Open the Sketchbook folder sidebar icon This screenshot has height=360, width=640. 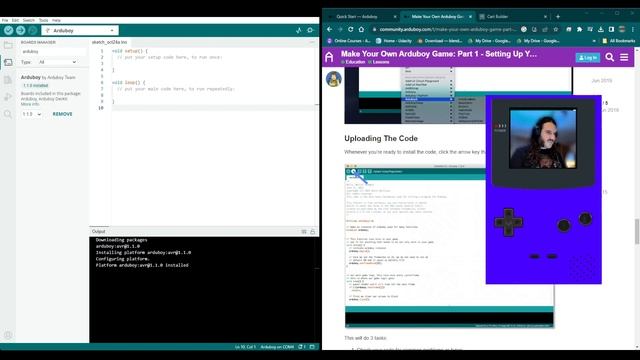8,45
